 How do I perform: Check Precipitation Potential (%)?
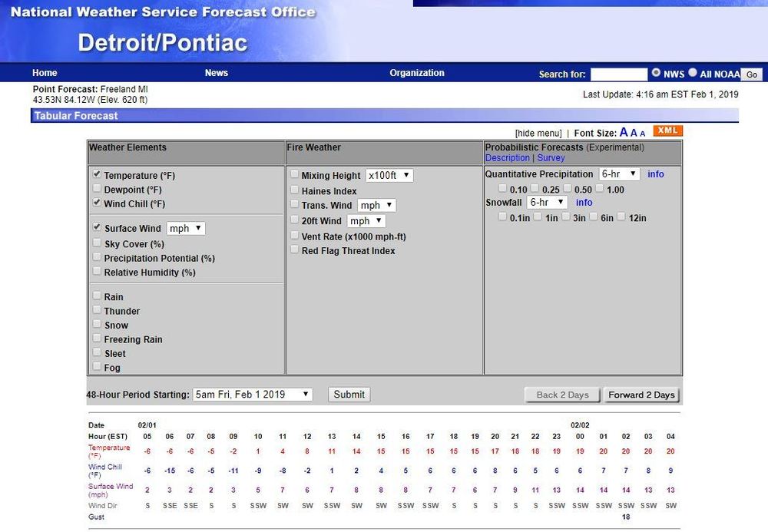tap(97, 256)
